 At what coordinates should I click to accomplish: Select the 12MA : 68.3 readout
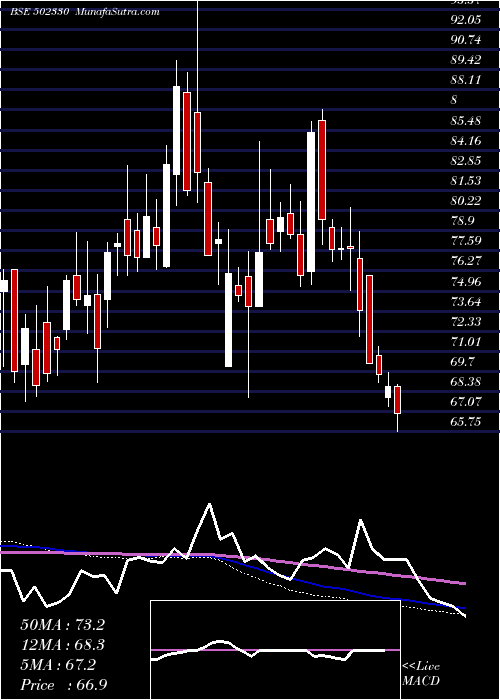pos(62,645)
